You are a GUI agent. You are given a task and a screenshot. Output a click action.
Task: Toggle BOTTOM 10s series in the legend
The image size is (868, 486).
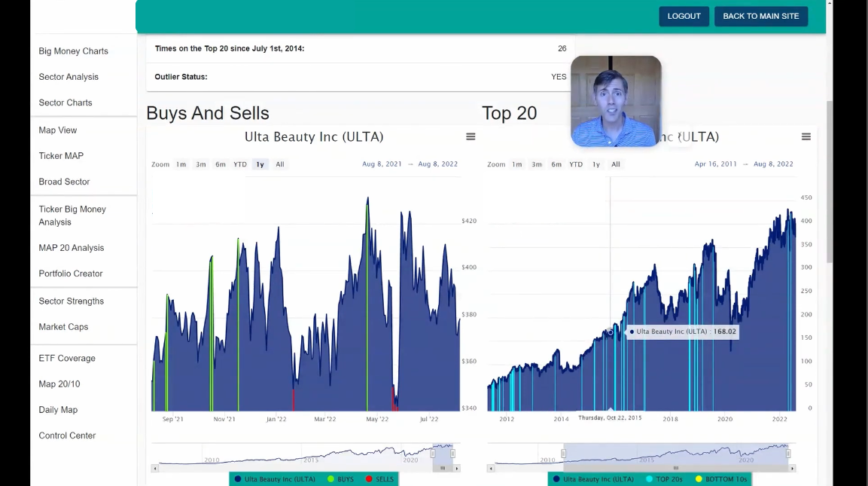coord(720,478)
